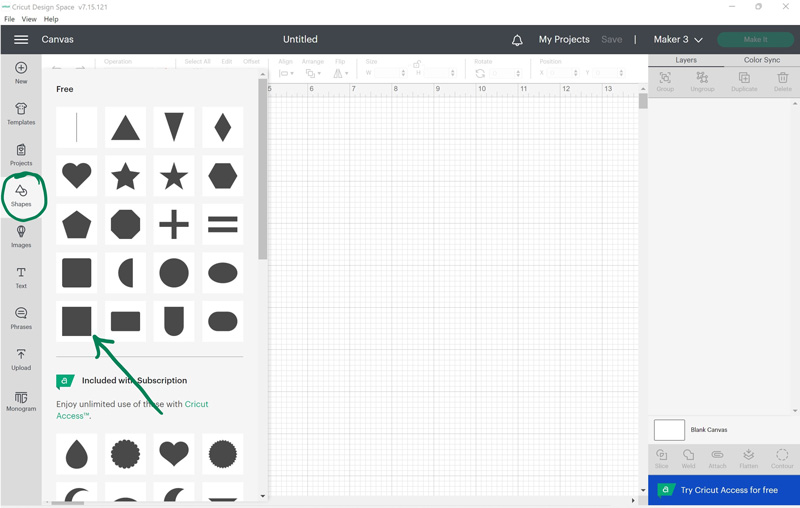Open the Help menu
800x508 pixels.
(x=51, y=19)
